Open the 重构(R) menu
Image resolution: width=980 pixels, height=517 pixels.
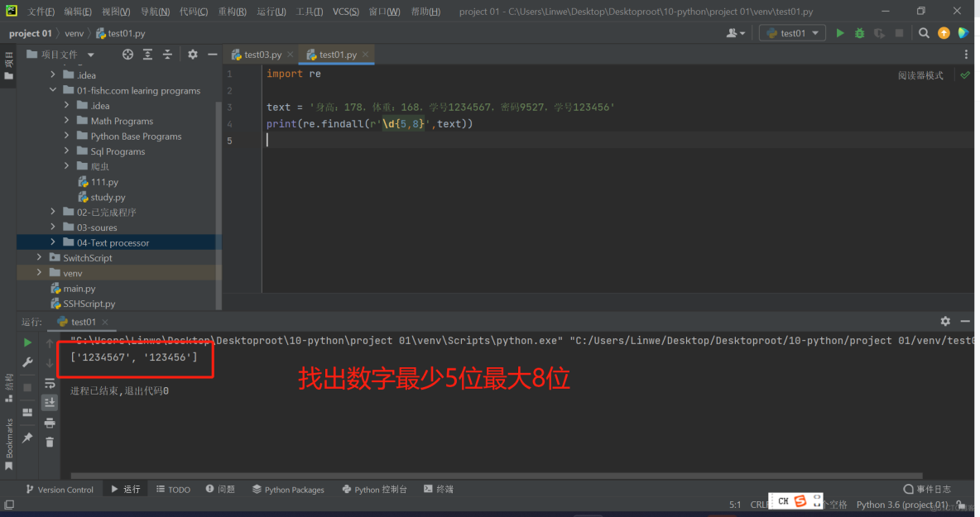pyautogui.click(x=232, y=12)
